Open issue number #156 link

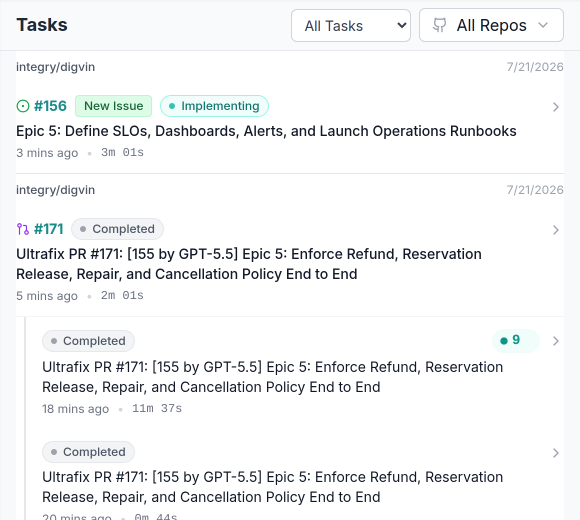50,106
